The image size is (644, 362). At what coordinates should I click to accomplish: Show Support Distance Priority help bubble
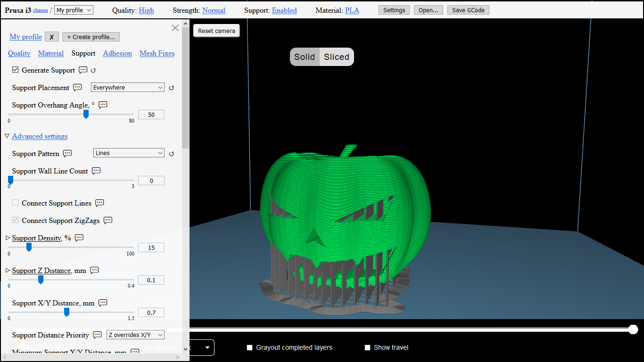97,335
